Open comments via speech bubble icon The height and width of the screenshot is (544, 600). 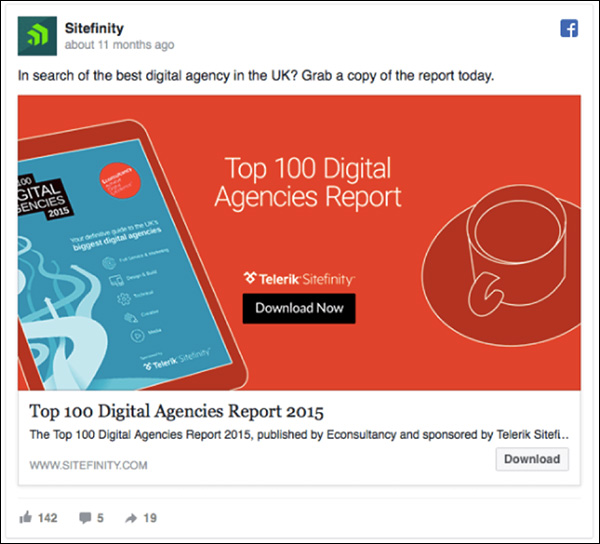click(x=85, y=518)
